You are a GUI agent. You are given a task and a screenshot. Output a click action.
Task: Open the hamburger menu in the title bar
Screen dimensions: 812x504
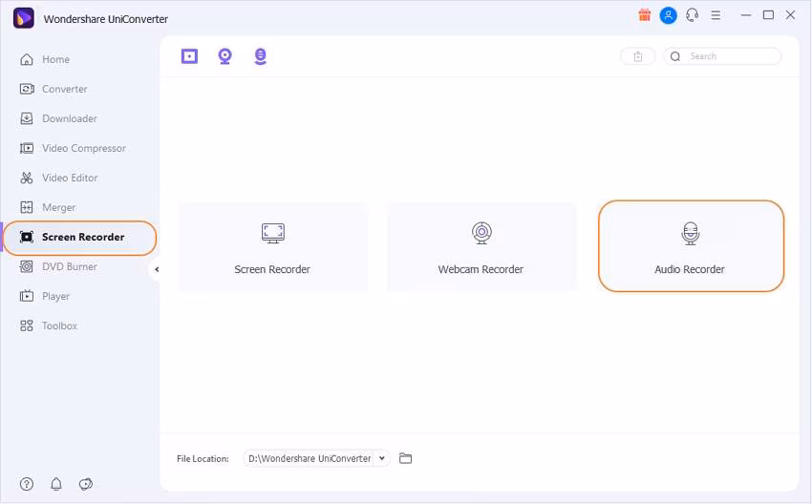[x=716, y=15]
